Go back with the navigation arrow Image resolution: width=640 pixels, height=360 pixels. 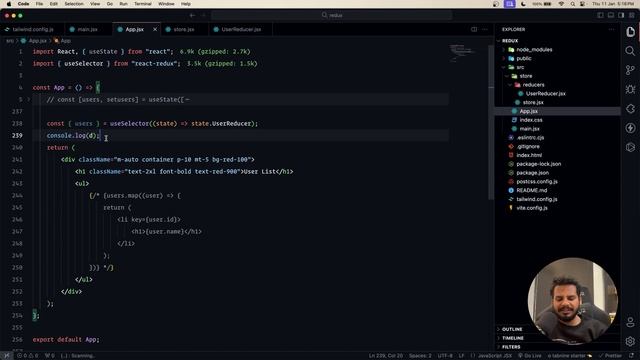point(192,15)
